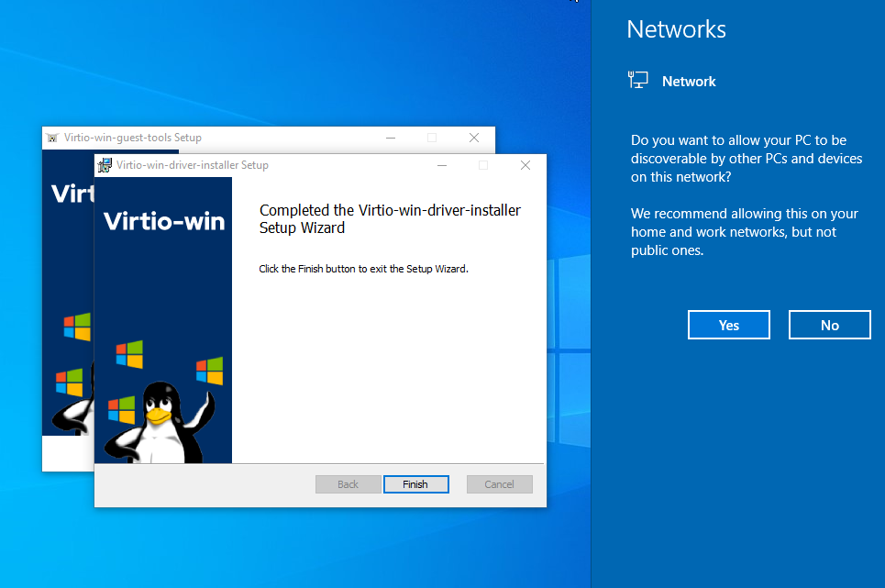Close the Virtio-win-driver-installer Setup window
This screenshot has width=885, height=588.
tap(525, 165)
